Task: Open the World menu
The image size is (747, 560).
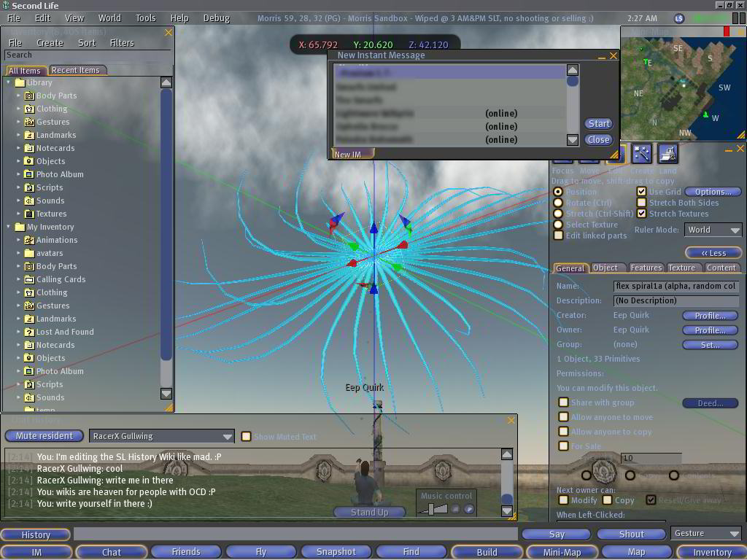Action: [x=109, y=18]
